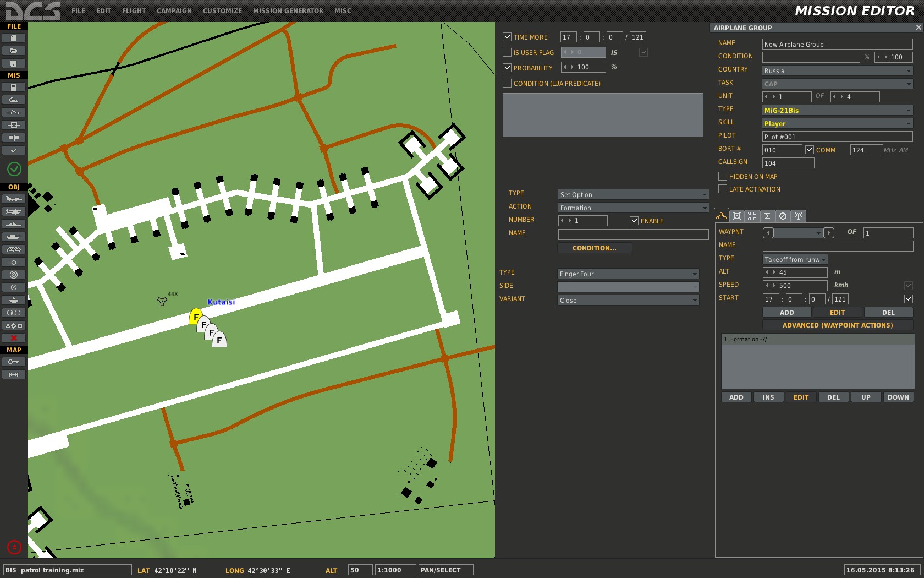
Task: Open the signpost icon in MIS section
Action: [x=14, y=138]
